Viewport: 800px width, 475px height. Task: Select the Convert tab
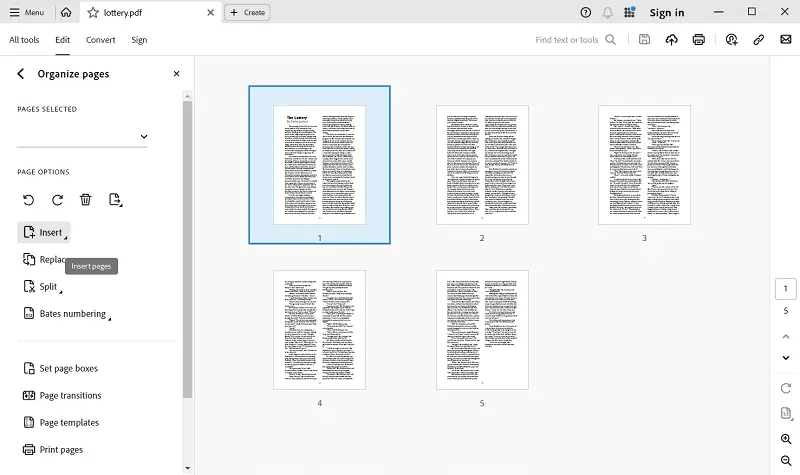[101, 40]
